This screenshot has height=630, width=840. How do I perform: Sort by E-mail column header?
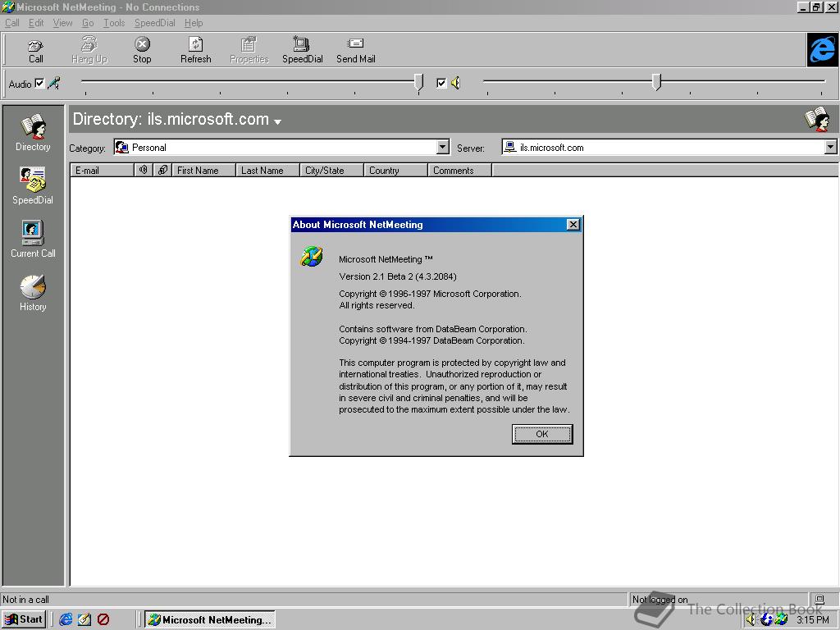click(102, 170)
